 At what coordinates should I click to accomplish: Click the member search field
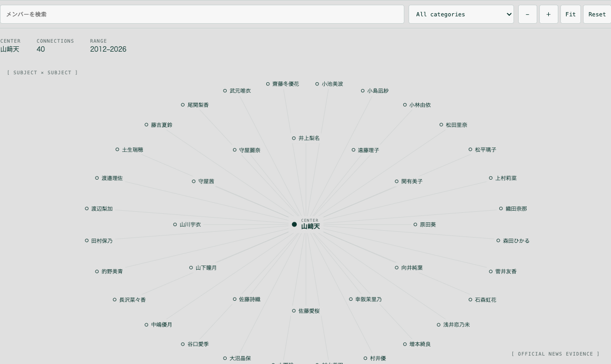tap(202, 14)
